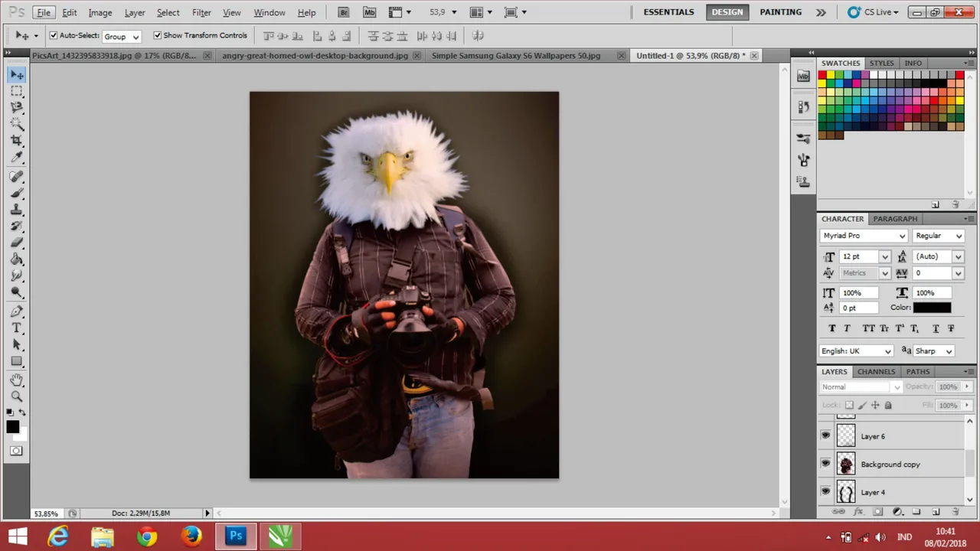Add a layer style with fx icon
Viewport: 980px width, 551px height.
click(x=858, y=511)
